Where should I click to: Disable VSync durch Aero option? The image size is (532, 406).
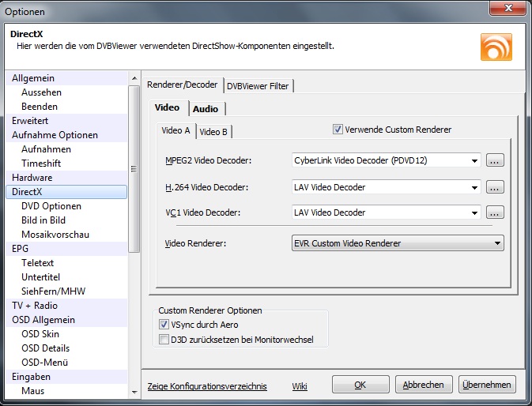tap(164, 325)
